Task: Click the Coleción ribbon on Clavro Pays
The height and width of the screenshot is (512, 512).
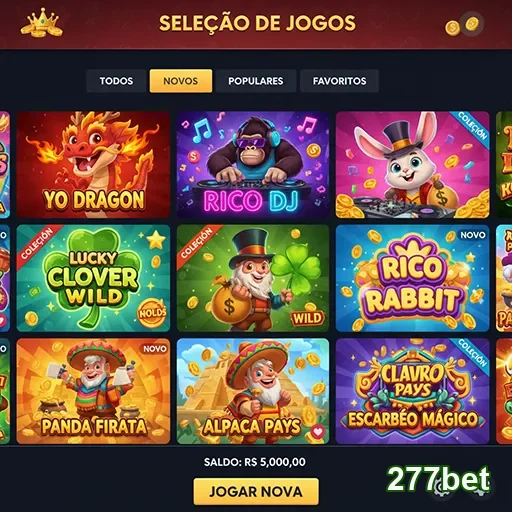Action: pos(472,354)
